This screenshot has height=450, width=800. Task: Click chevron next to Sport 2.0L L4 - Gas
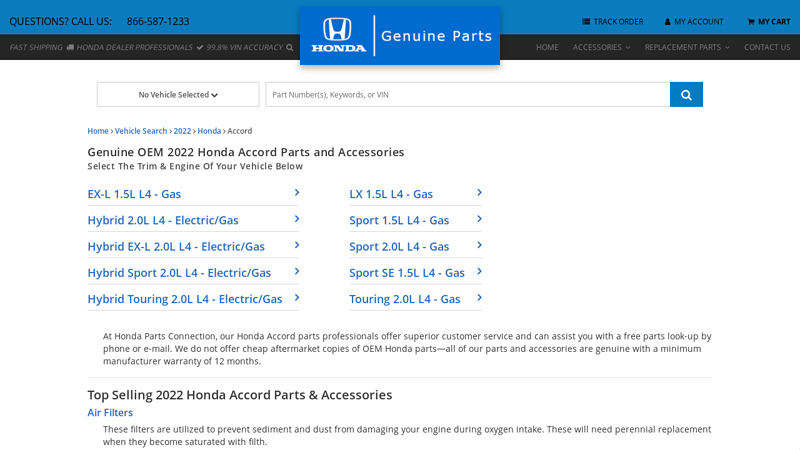point(479,245)
